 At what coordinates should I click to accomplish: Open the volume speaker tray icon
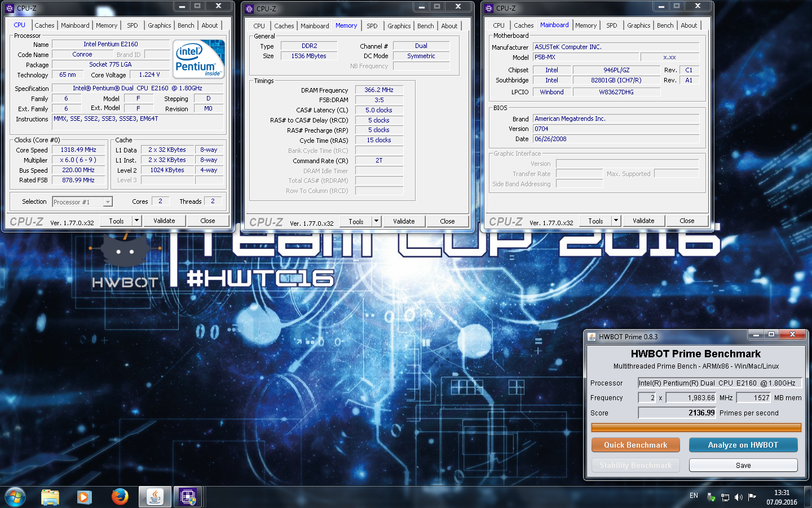click(x=739, y=497)
